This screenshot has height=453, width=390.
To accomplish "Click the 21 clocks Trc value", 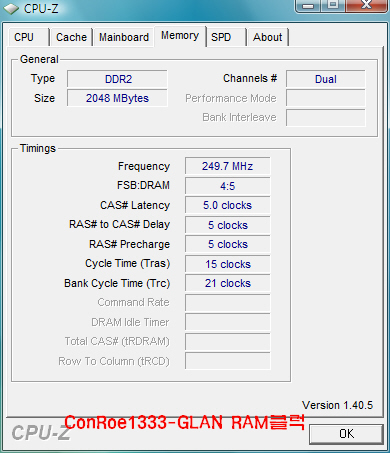I will (x=228, y=283).
